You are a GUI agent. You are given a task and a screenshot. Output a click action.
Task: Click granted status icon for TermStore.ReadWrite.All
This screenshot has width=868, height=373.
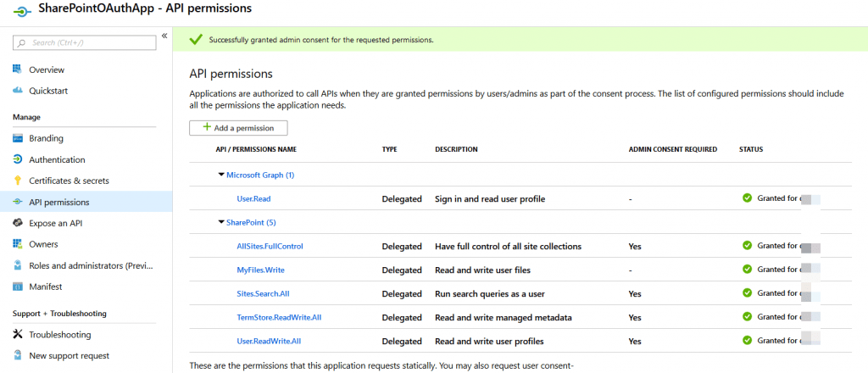point(747,316)
